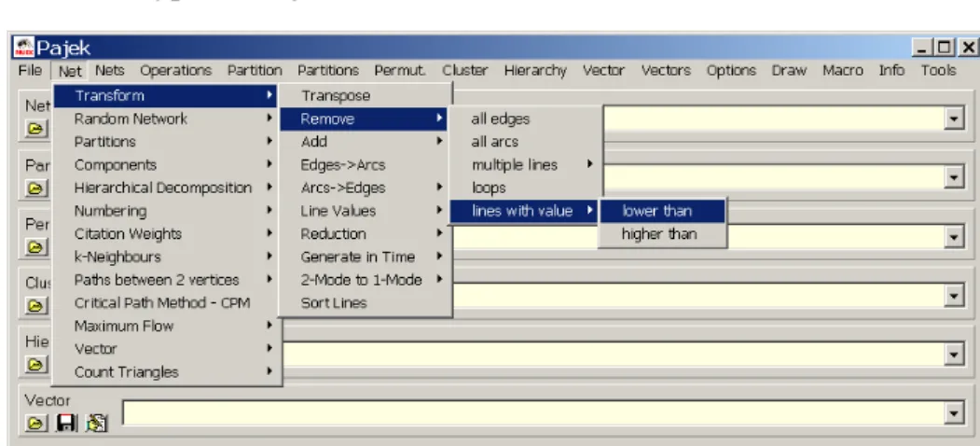
Task: Open the Net menu in the menu bar
Action: coord(70,71)
